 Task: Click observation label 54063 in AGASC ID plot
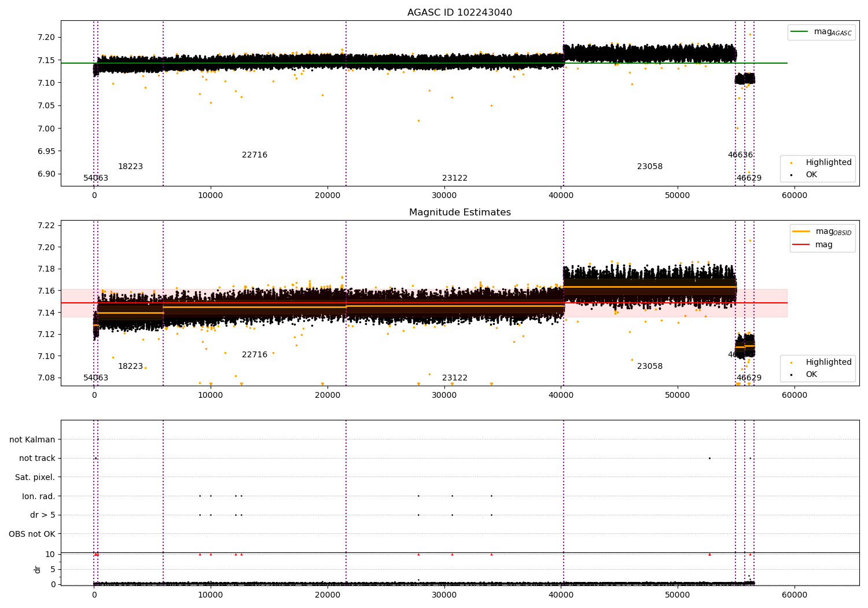coord(96,178)
